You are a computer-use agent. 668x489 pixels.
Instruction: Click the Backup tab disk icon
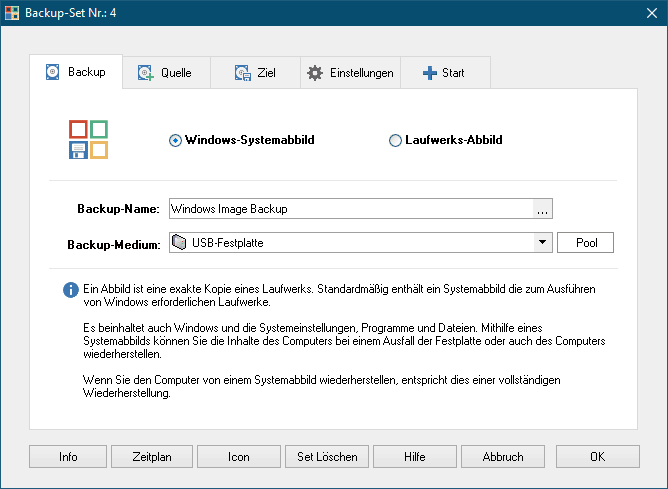pos(52,72)
